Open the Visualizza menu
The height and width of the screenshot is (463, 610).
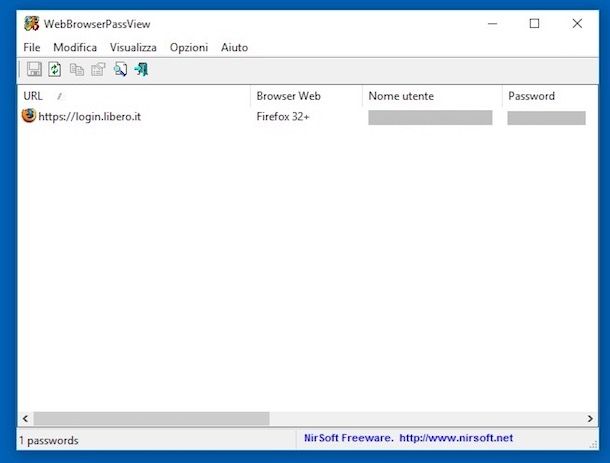133,47
